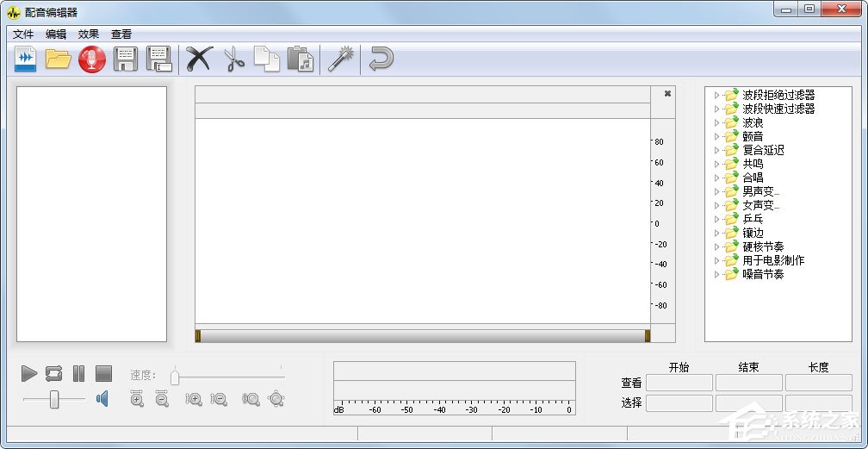Image resolution: width=868 pixels, height=449 pixels.
Task: Expand the 合唱 tree node
Action: tap(716, 178)
